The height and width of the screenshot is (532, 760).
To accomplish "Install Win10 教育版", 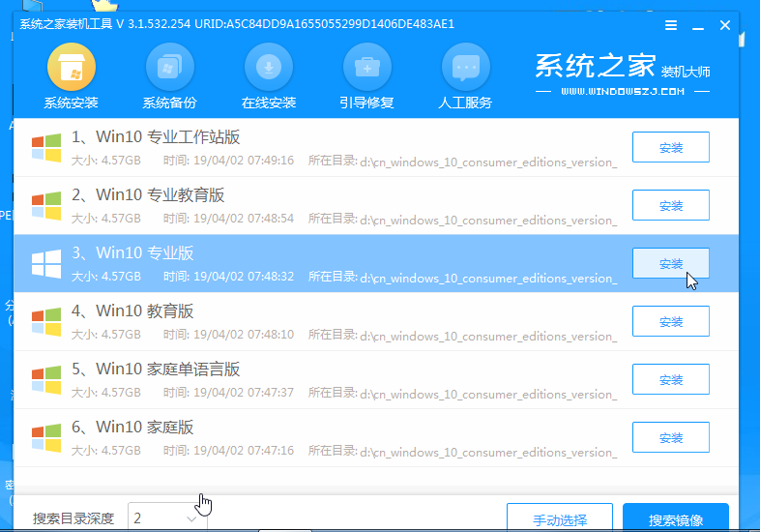I will coord(670,321).
